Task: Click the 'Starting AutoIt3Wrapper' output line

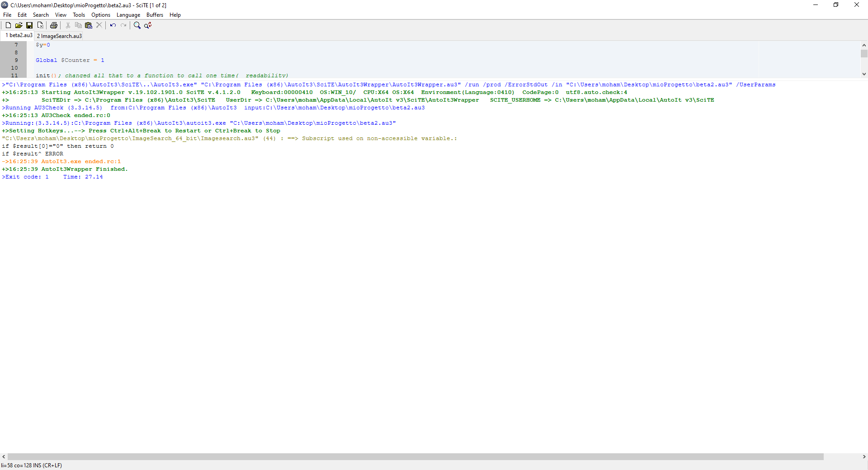Action: pyautogui.click(x=314, y=92)
